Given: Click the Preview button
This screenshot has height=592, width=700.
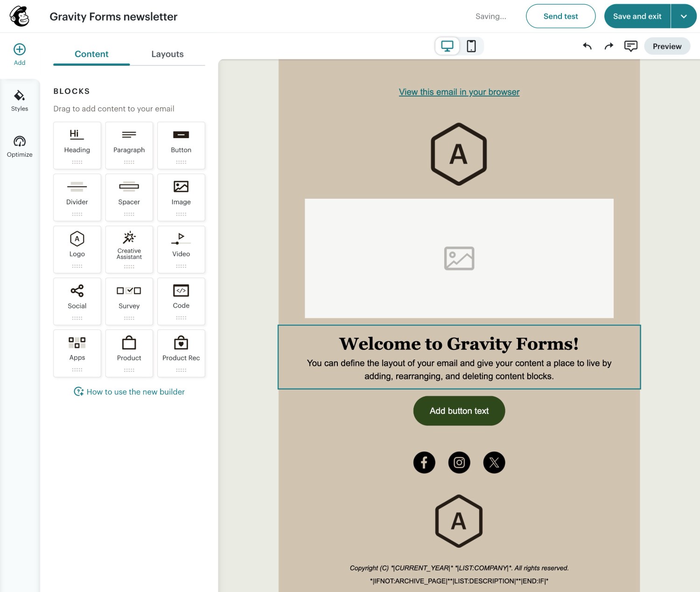Looking at the screenshot, I should [x=667, y=46].
